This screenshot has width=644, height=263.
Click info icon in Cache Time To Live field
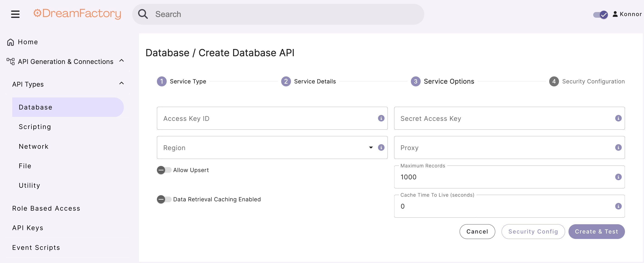point(618,206)
